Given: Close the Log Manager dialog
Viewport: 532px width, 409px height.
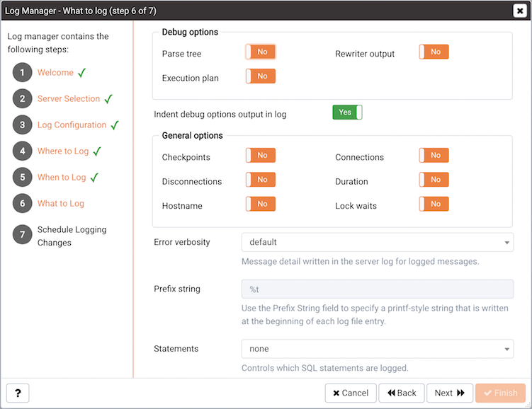Looking at the screenshot, I should 520,11.
